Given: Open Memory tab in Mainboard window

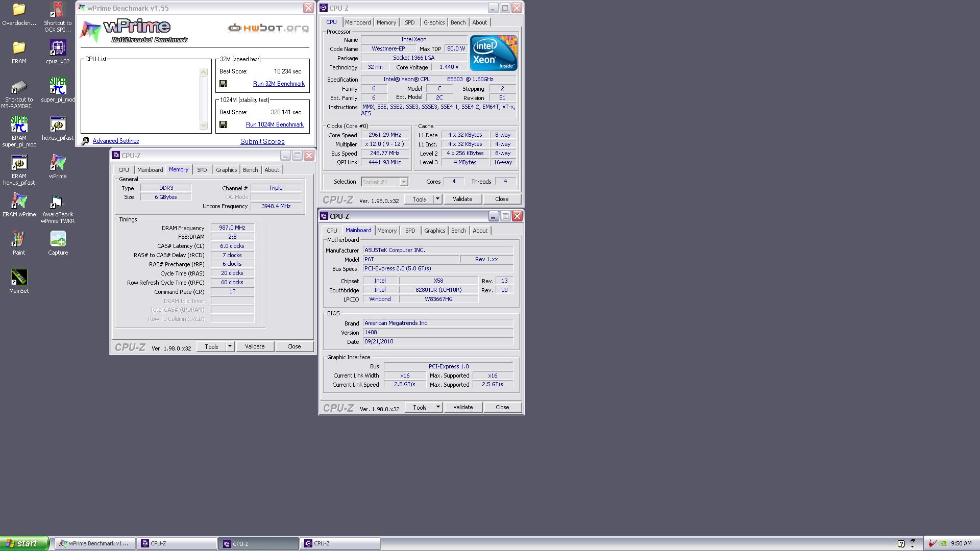Looking at the screenshot, I should (387, 231).
